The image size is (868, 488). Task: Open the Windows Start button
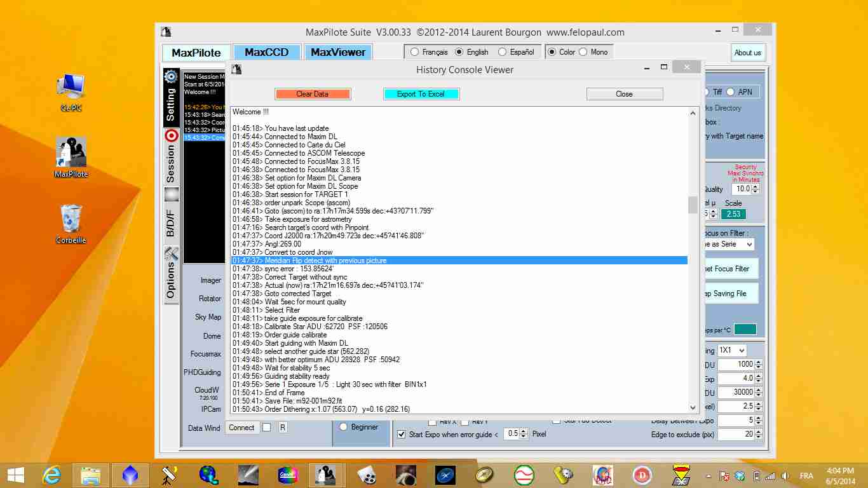pyautogui.click(x=15, y=475)
